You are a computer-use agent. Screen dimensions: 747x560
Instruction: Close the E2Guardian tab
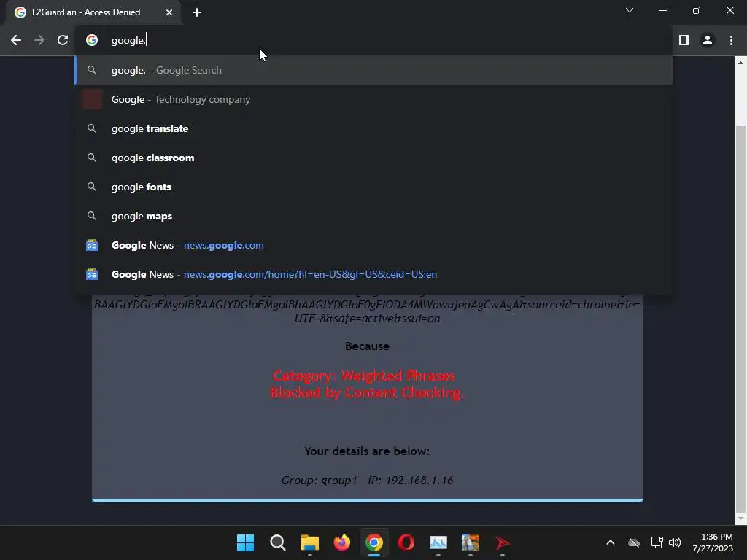coord(169,12)
